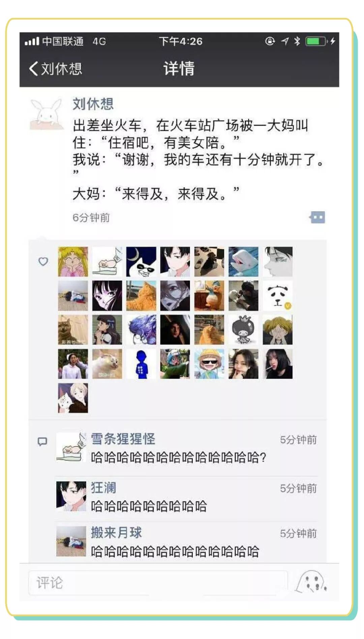364x639 pixels.
Task: Open the emoji sticker picker
Action: pos(311,582)
